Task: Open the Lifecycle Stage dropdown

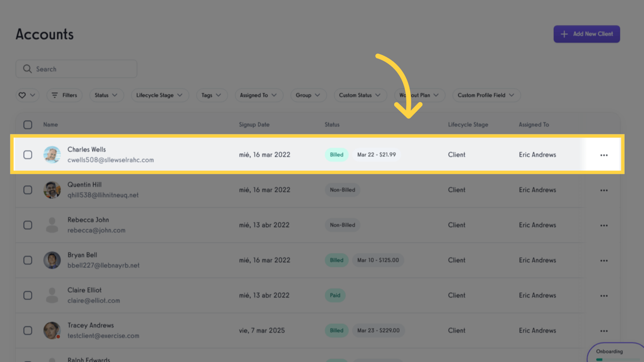Action: (159, 95)
